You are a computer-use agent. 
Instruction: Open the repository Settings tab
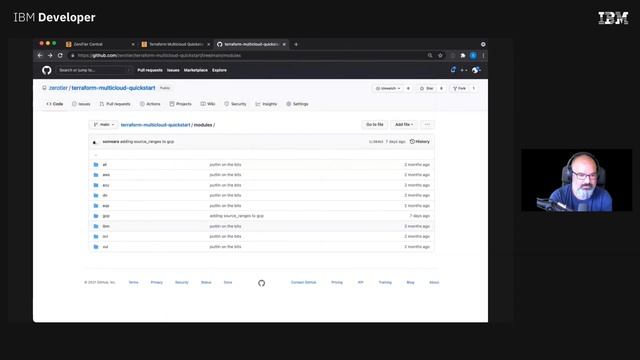coord(298,104)
